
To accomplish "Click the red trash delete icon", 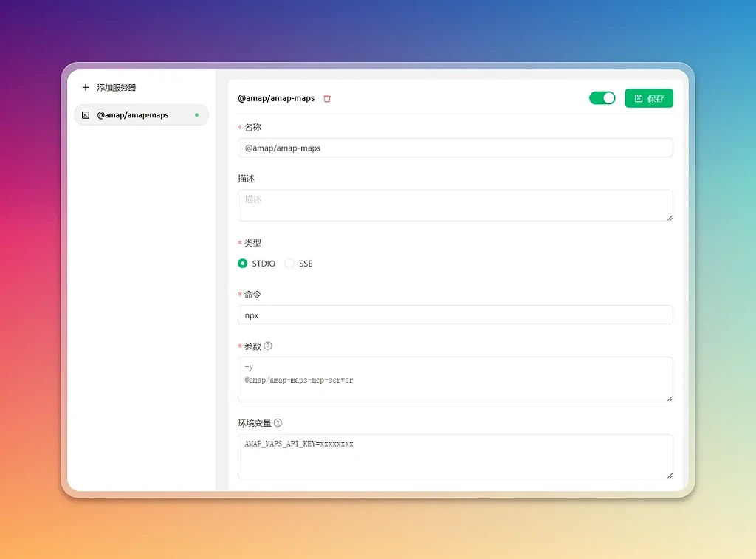I will tap(327, 98).
